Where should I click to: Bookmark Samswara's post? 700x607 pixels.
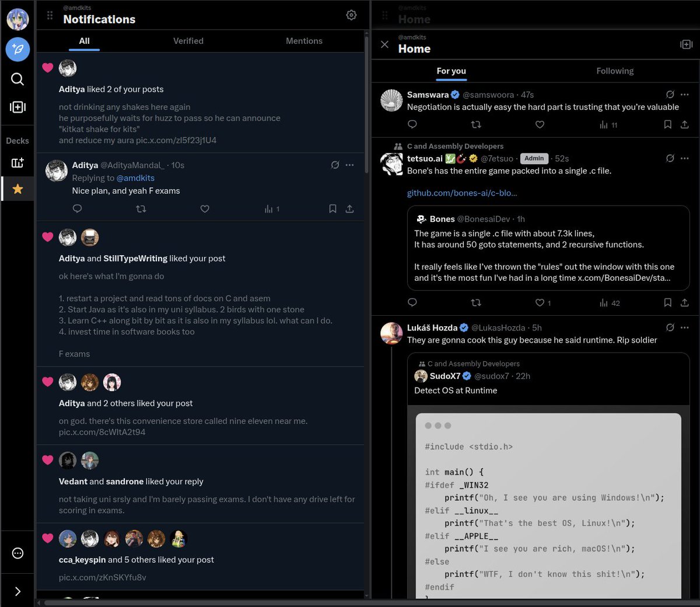click(x=668, y=124)
